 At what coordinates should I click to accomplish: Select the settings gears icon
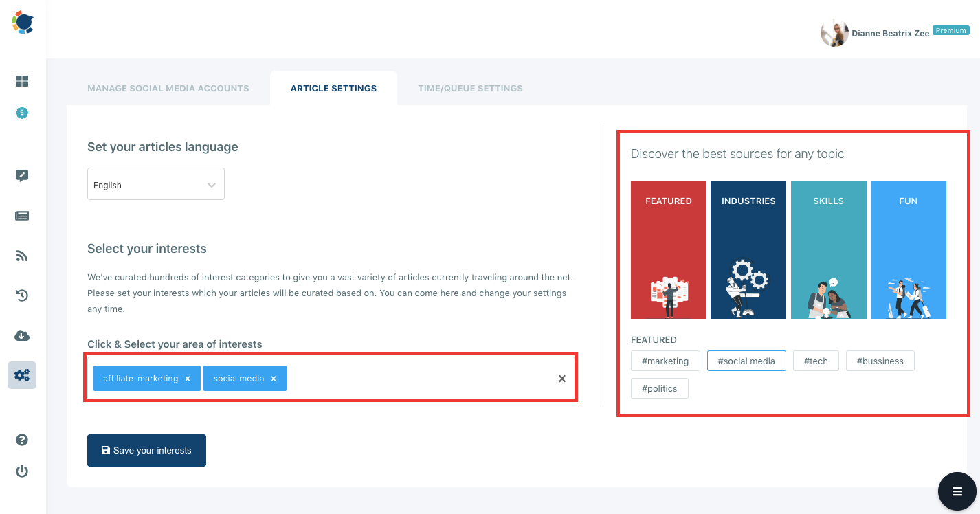pyautogui.click(x=21, y=375)
